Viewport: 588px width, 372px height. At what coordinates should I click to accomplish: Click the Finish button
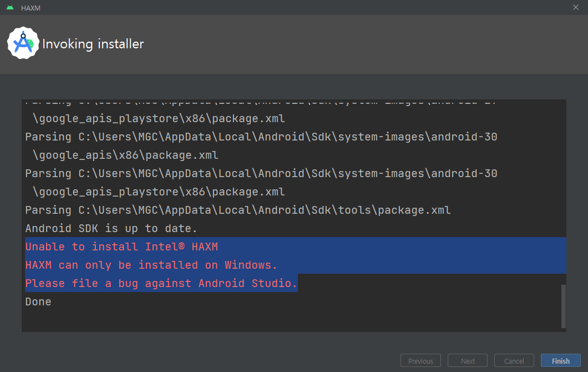point(561,361)
